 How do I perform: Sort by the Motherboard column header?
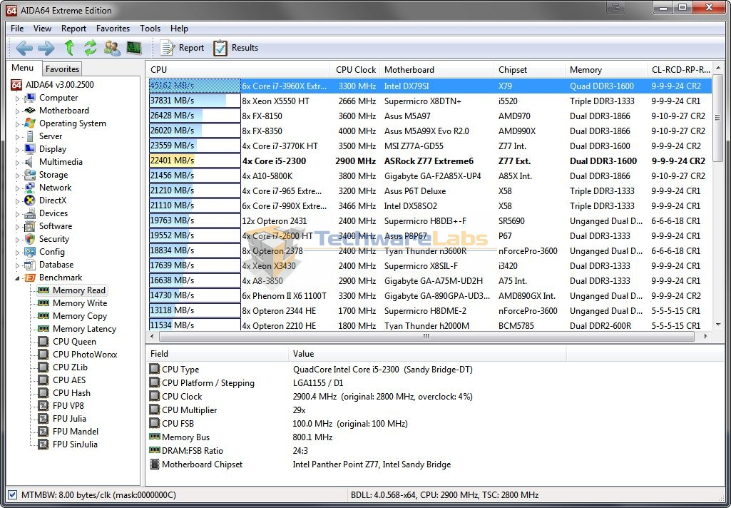(x=437, y=69)
